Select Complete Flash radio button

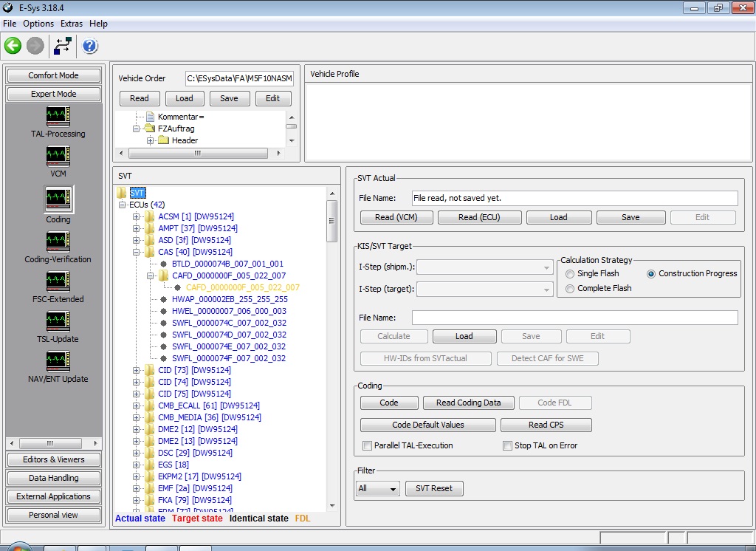point(570,289)
